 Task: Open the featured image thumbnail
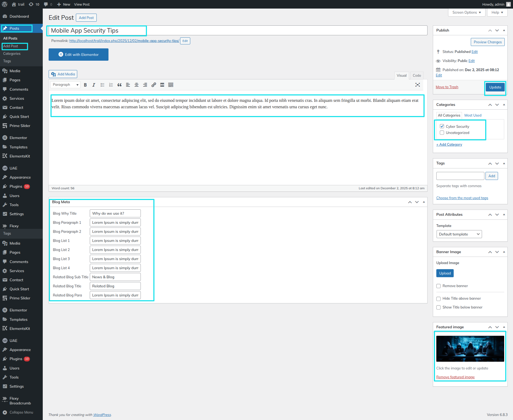(470, 349)
